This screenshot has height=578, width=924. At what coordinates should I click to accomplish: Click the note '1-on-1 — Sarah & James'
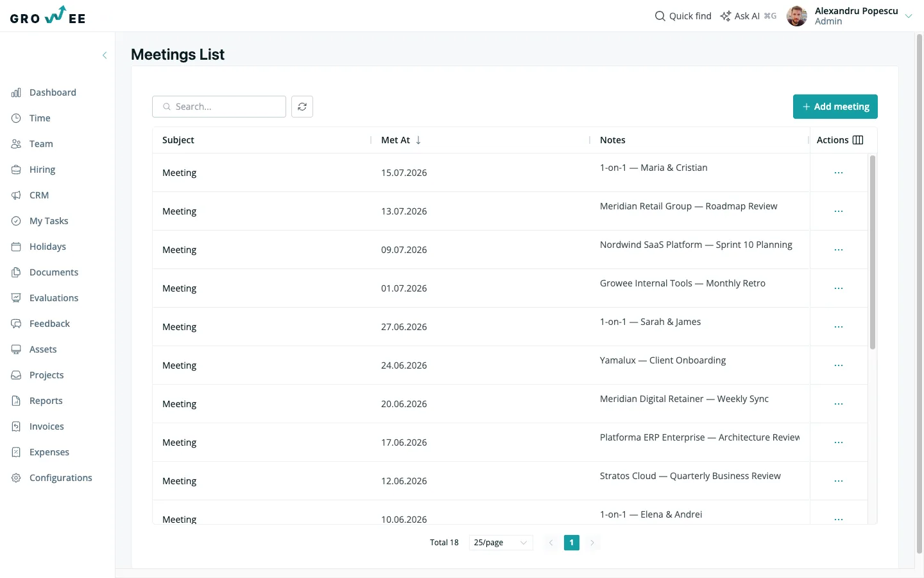click(x=650, y=322)
